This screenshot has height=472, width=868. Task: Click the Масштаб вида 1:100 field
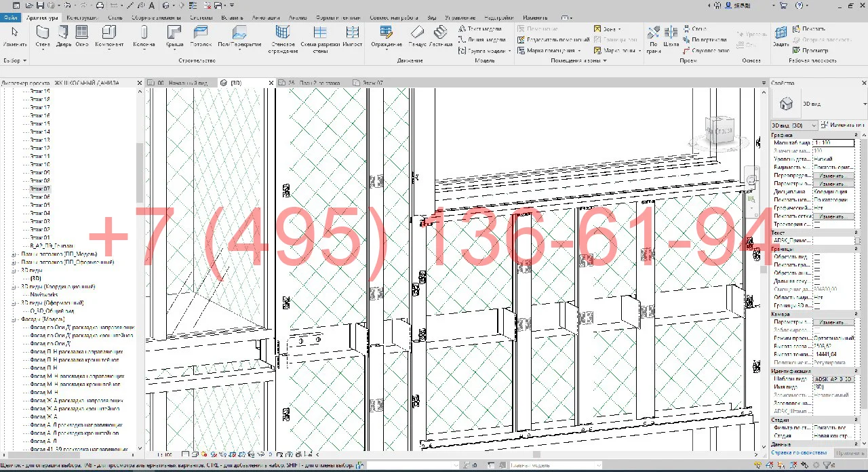coord(833,143)
